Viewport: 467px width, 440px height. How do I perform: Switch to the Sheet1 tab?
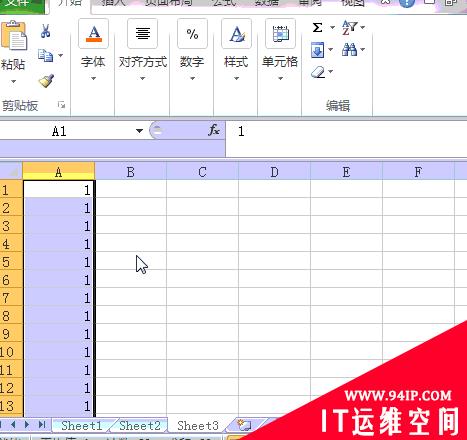(82, 425)
